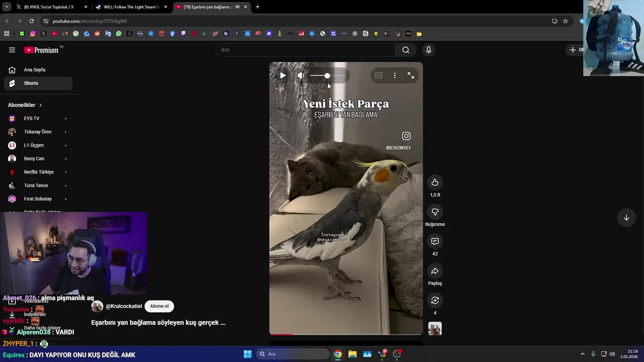Open the YouTube bookmark icon
This screenshot has width=644, height=362.
pos(54,34)
